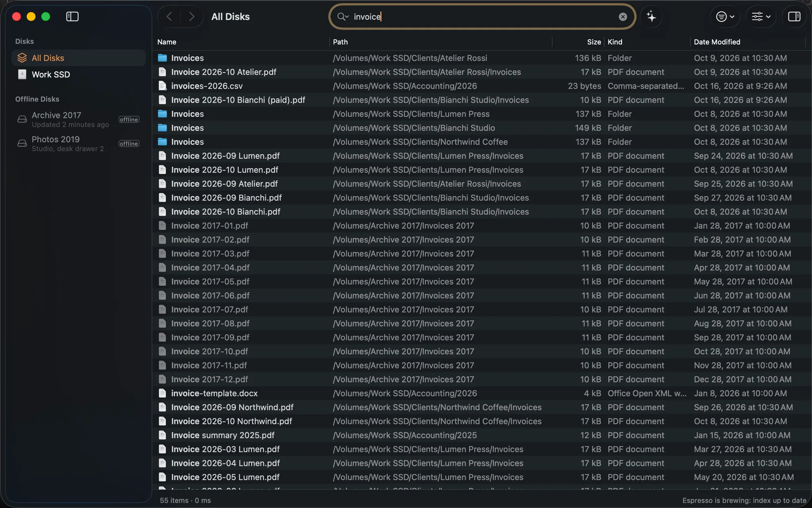The height and width of the screenshot is (508, 812).
Task: Select the offline Archive 2017 disk
Action: (x=79, y=119)
